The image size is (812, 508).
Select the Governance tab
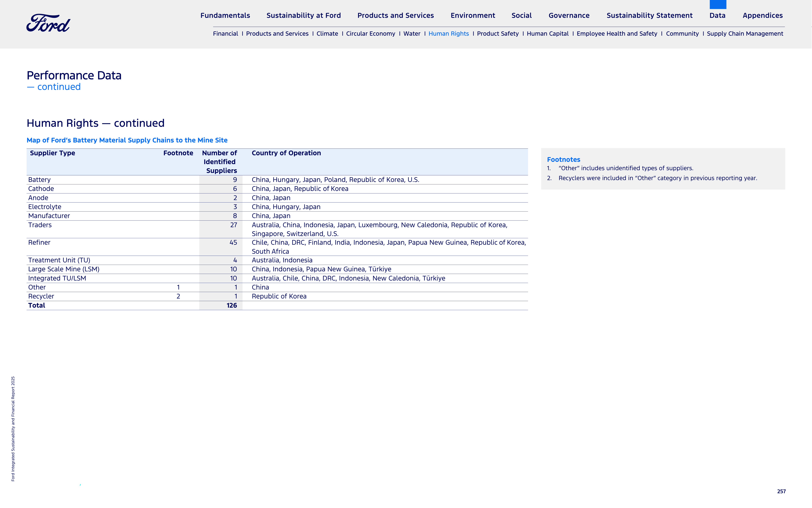(569, 15)
